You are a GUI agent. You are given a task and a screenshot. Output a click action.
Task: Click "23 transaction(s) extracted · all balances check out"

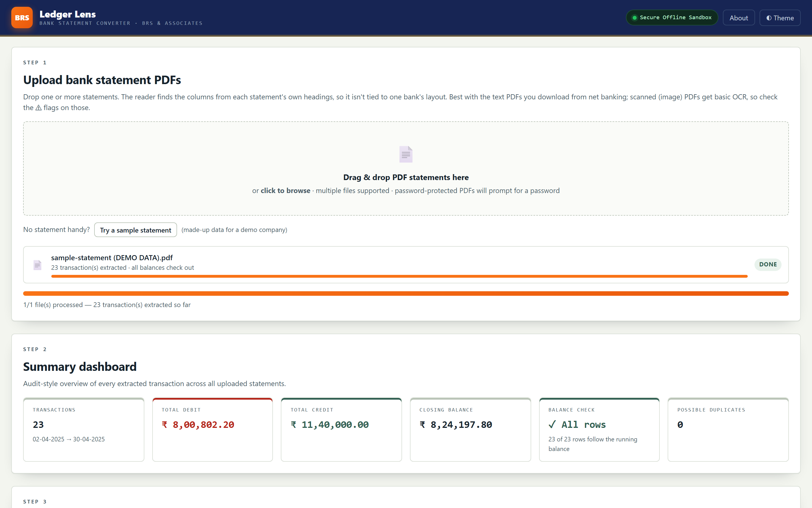click(x=122, y=268)
